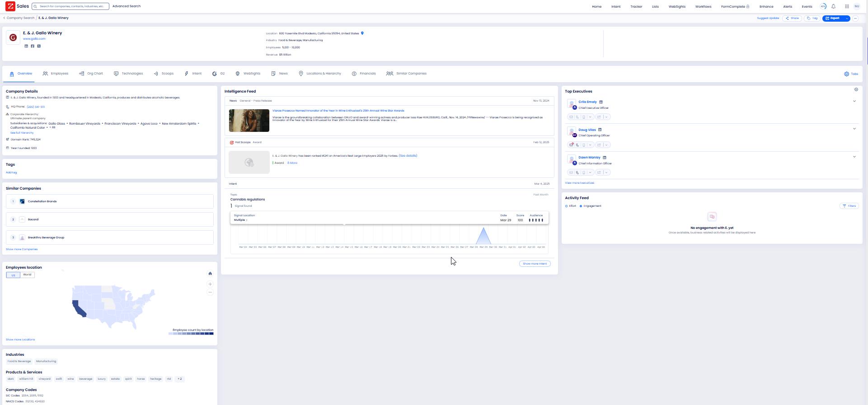This screenshot has height=405, width=868.
Task: Click the Mar 29 intent spike on chart
Action: pos(483,236)
